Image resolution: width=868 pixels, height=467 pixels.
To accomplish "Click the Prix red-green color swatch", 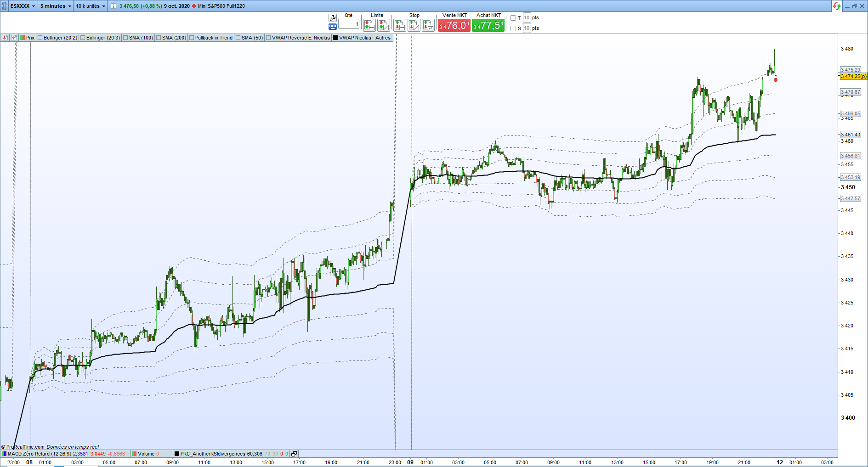I will coord(23,38).
